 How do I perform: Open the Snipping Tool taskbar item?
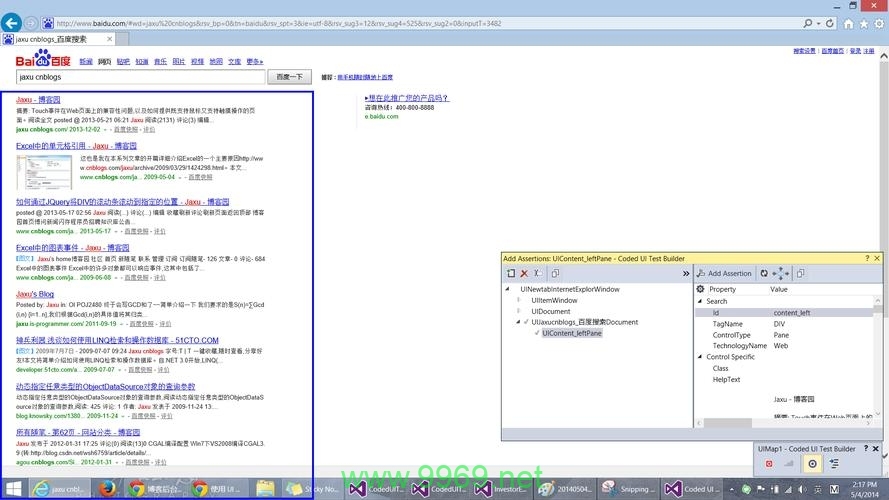click(x=626, y=489)
